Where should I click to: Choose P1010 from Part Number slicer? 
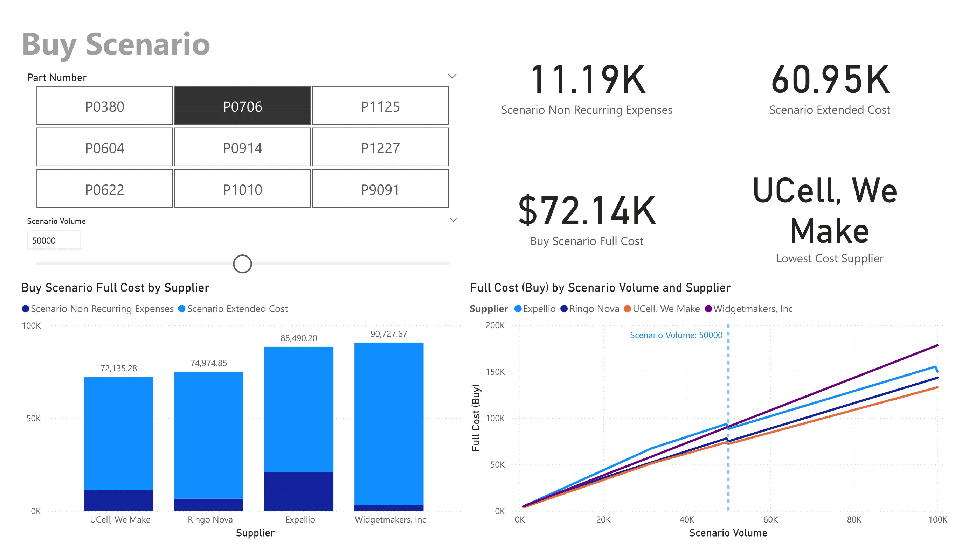point(243,189)
